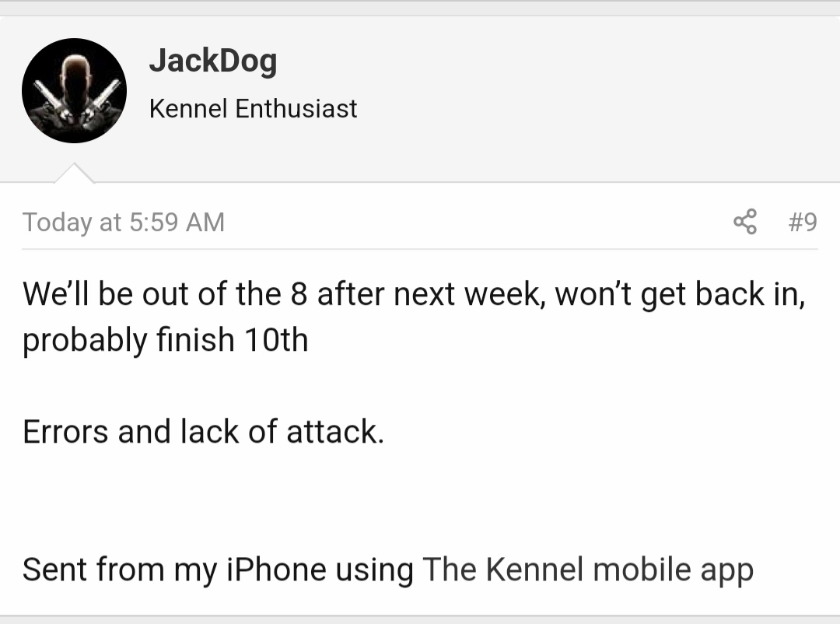Click the divider line below the timestamp

[420, 249]
